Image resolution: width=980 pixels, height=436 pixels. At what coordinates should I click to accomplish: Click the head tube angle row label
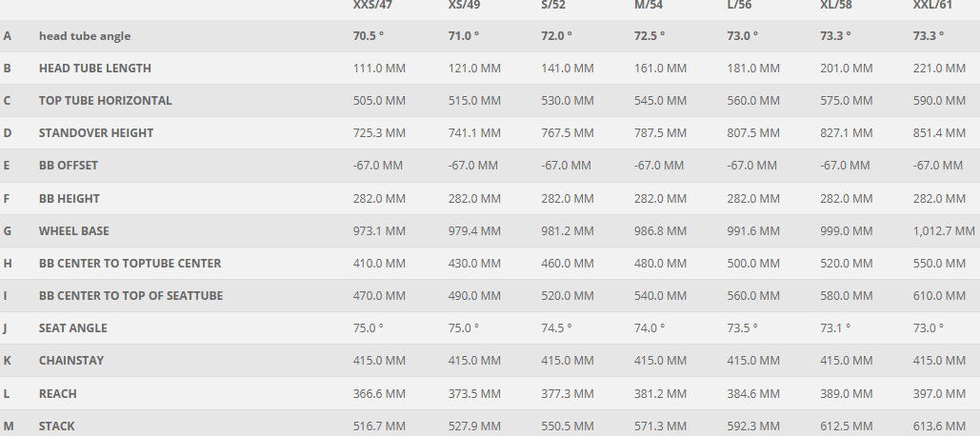coord(85,36)
